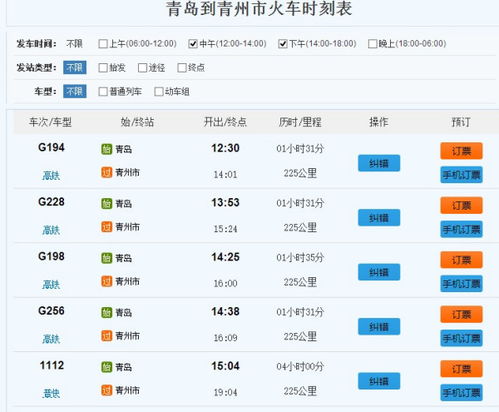
Task: Click the green 始 icon in G228 row
Action: [x=107, y=203]
